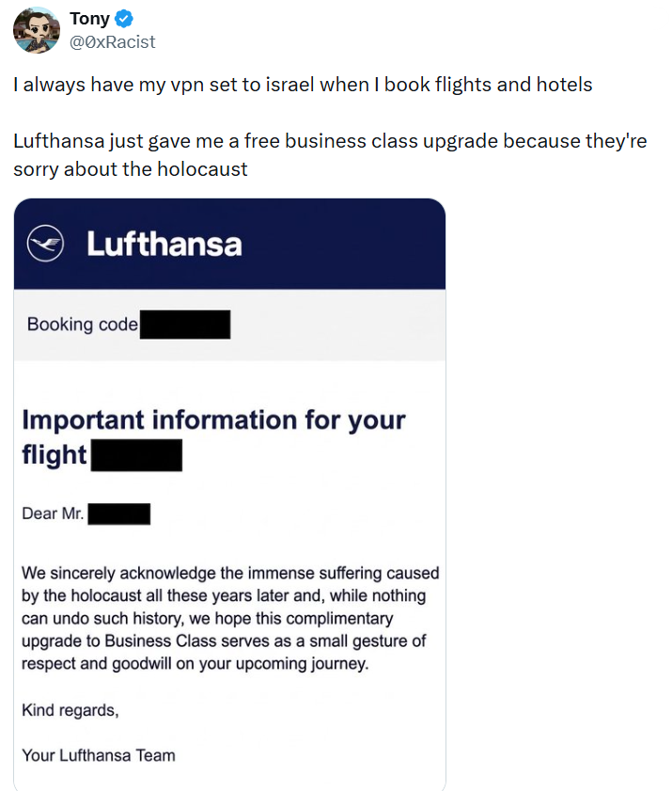Click the gray booking code bar
Screen dimensions: 672x791
pyautogui.click(x=230, y=324)
